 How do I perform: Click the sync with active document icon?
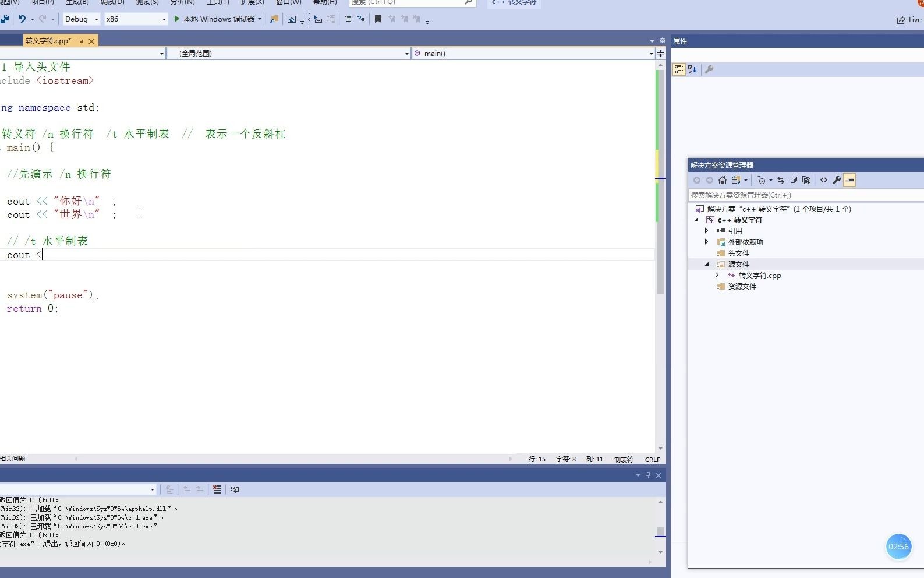point(781,180)
